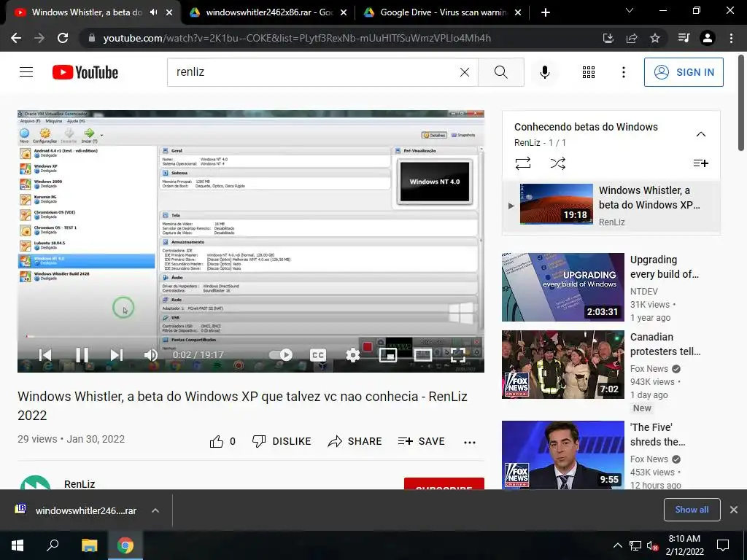
Task: Save the playlist with add icon
Action: coord(701,163)
